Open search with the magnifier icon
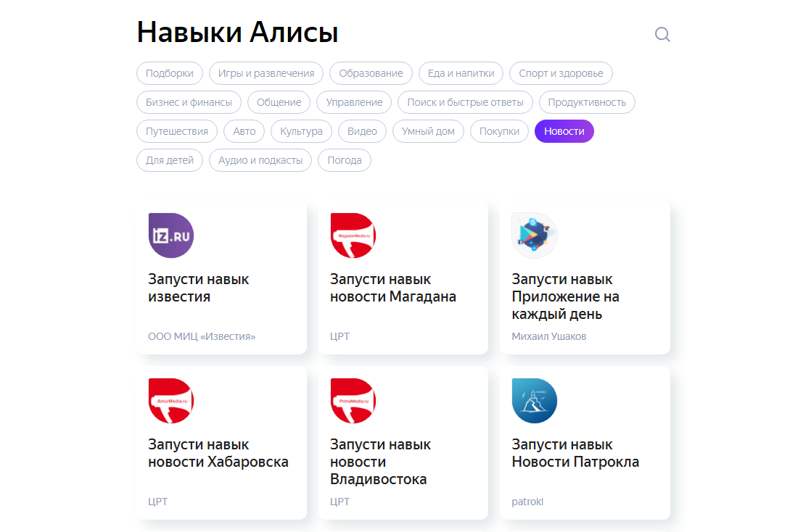Screen dimensions: 790x532 point(662,33)
